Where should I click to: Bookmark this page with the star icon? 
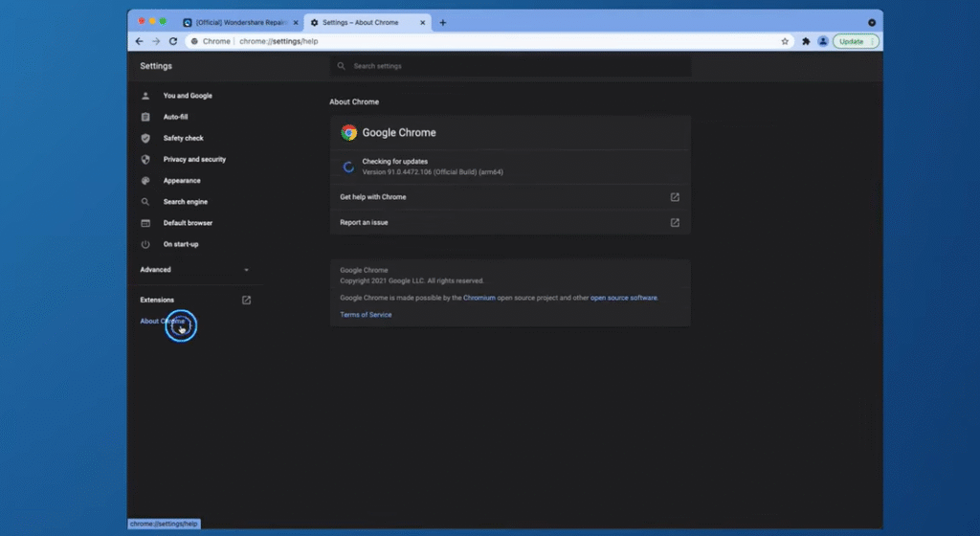click(x=785, y=41)
